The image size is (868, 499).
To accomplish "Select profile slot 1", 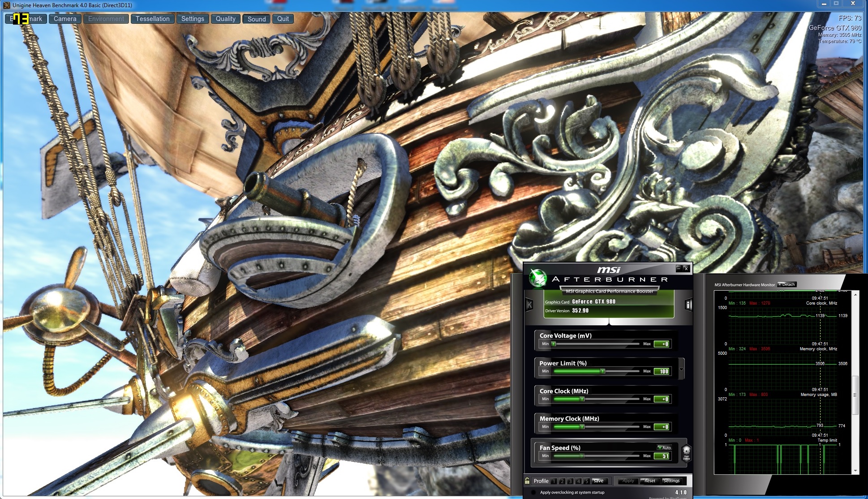I will (554, 481).
